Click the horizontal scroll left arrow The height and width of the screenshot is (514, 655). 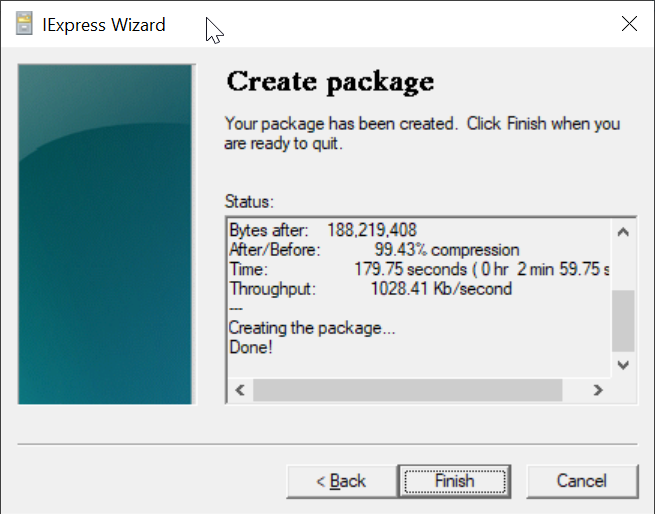240,390
